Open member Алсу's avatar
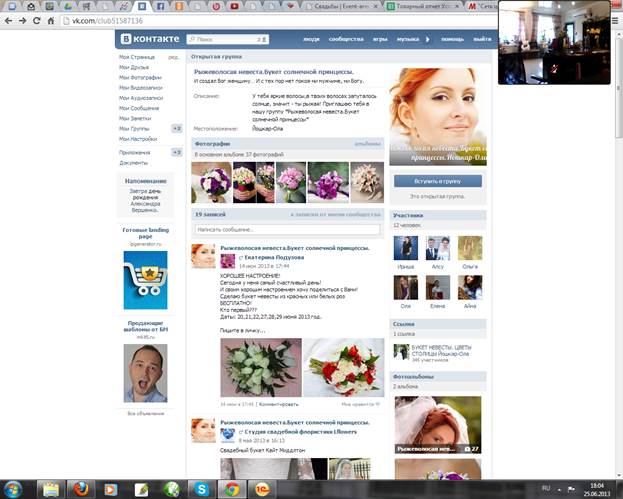Screen dimensions: 623x499 pos(438,248)
